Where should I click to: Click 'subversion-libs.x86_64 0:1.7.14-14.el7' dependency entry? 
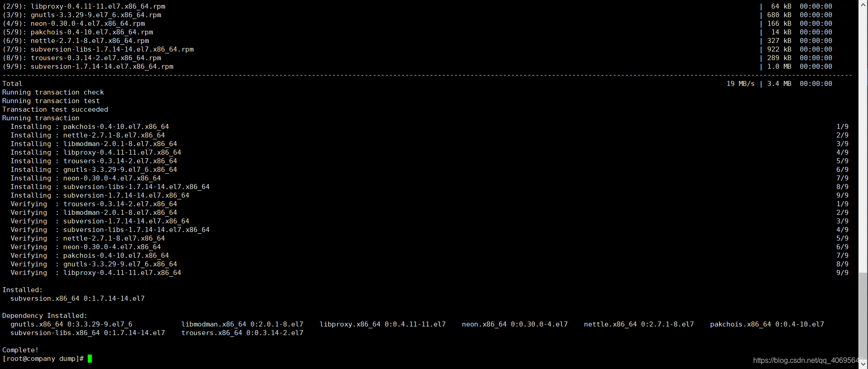tap(88, 333)
